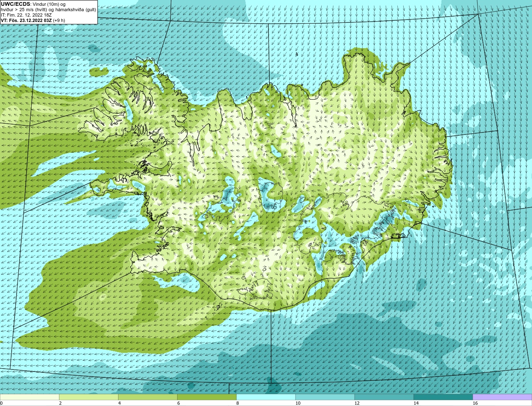
Task: Click the 10–12 m/s light teal legend swatch
Action: pos(325,397)
